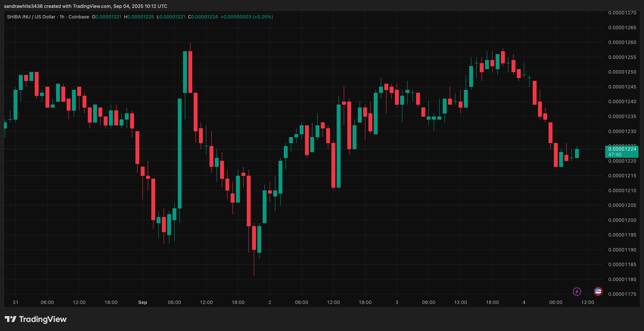The width and height of the screenshot is (644, 331).
Task: Click the 47:40 candle countdown timer
Action: [615, 155]
